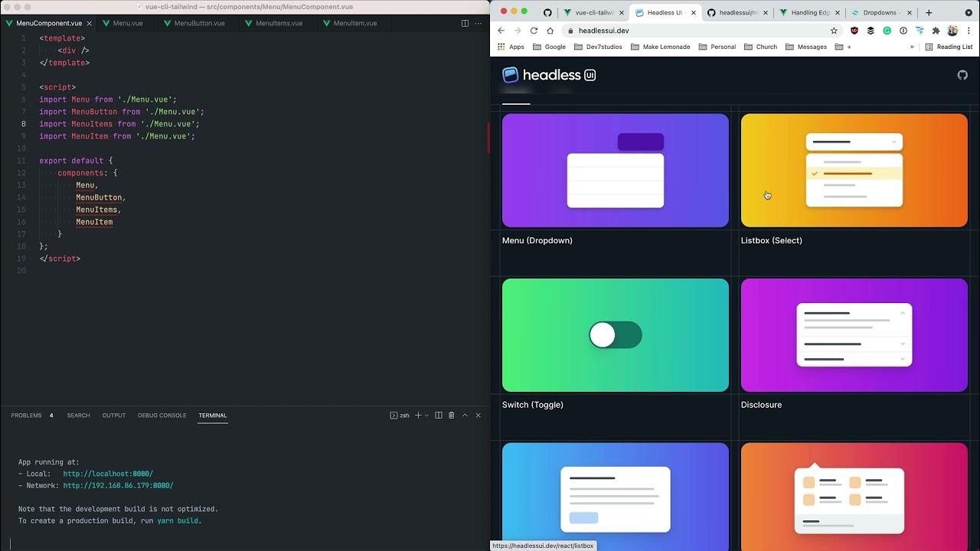Open the Tailwind-style blue extension icon

click(x=920, y=31)
